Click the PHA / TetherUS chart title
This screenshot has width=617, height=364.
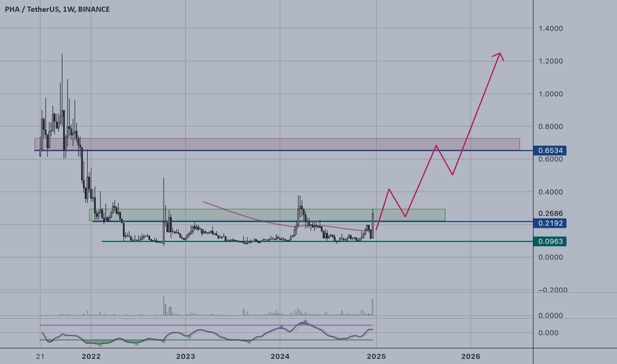tap(58, 9)
